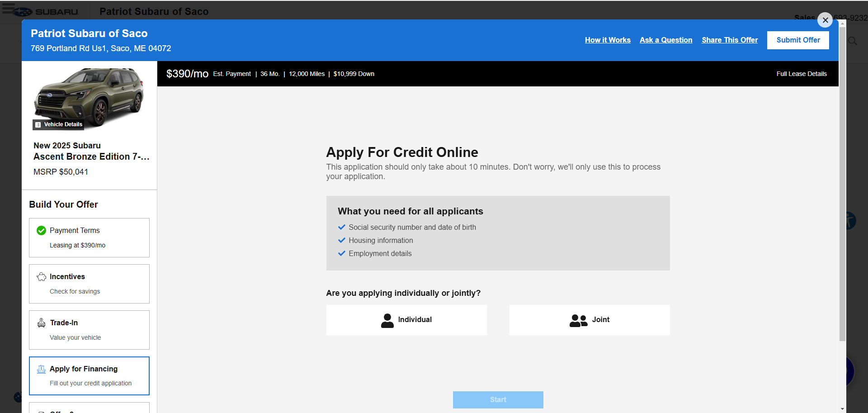The width and height of the screenshot is (868, 413).
Task: Click the Trade-In car icon
Action: 41,323
